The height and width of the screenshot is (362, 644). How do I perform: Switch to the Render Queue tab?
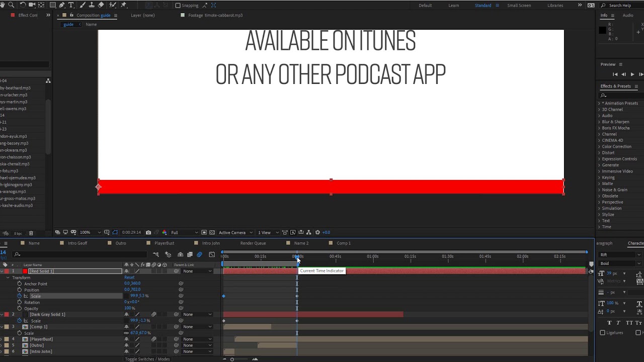(x=253, y=243)
